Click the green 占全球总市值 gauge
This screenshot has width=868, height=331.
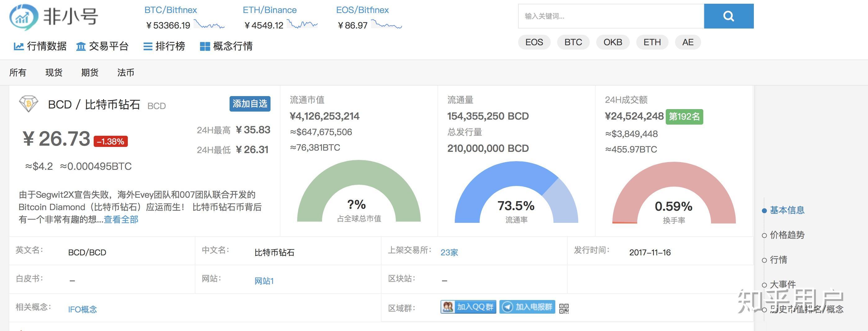pyautogui.click(x=359, y=191)
